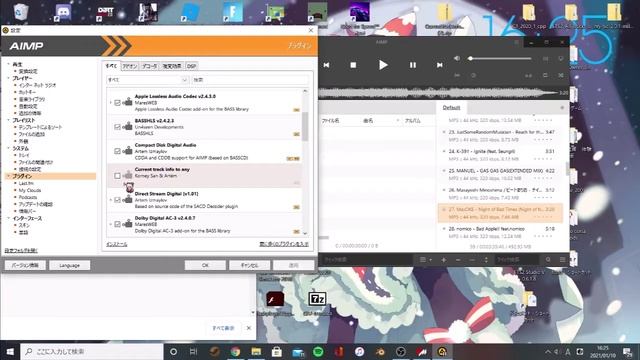Start playback with the Play button
This screenshot has height=360, width=640.
(x=382, y=65)
